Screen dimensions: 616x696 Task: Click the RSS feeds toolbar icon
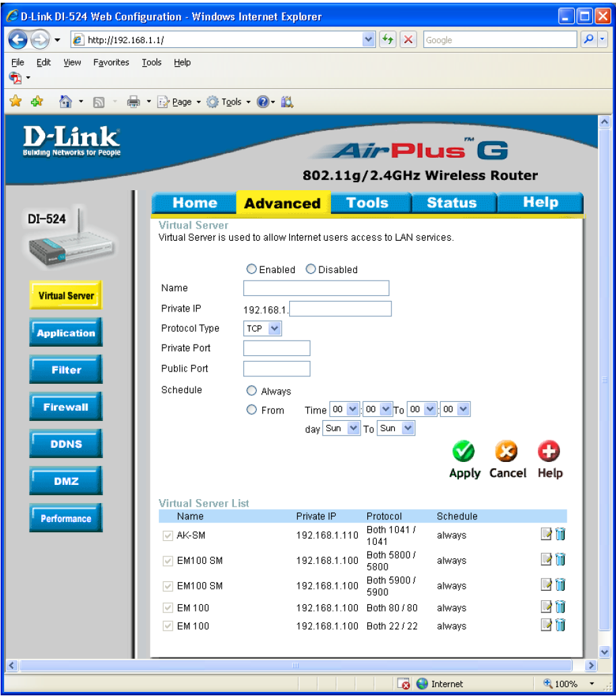point(98,103)
